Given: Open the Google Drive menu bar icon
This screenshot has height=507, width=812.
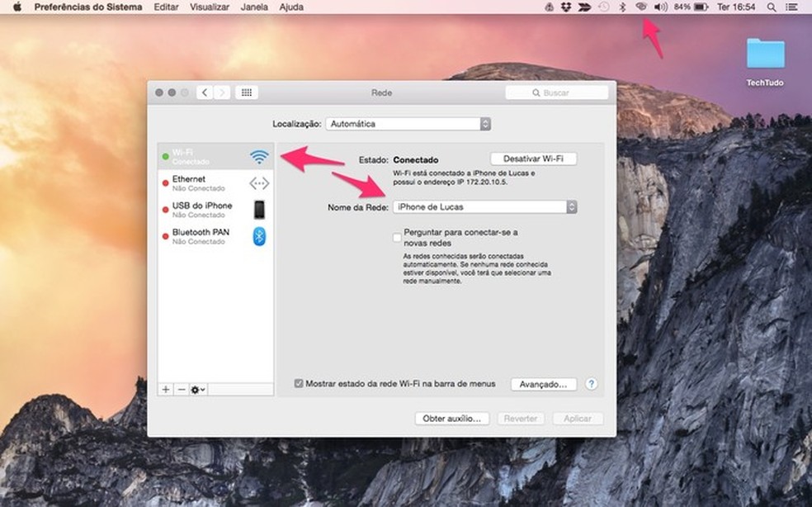Looking at the screenshot, I should [549, 7].
